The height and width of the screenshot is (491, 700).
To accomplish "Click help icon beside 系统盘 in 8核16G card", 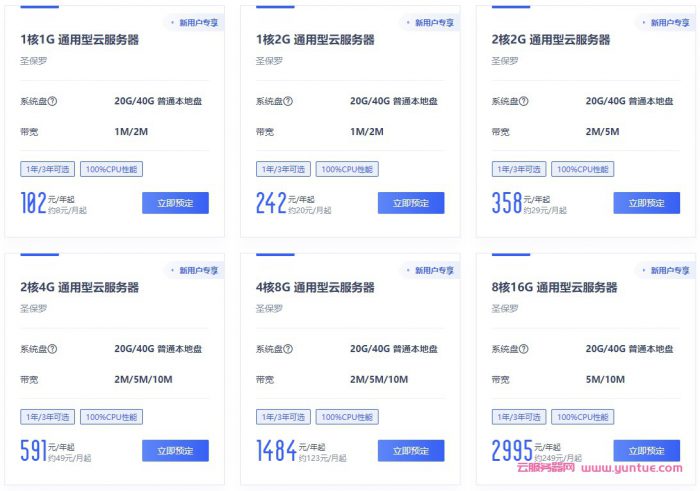I will point(524,349).
